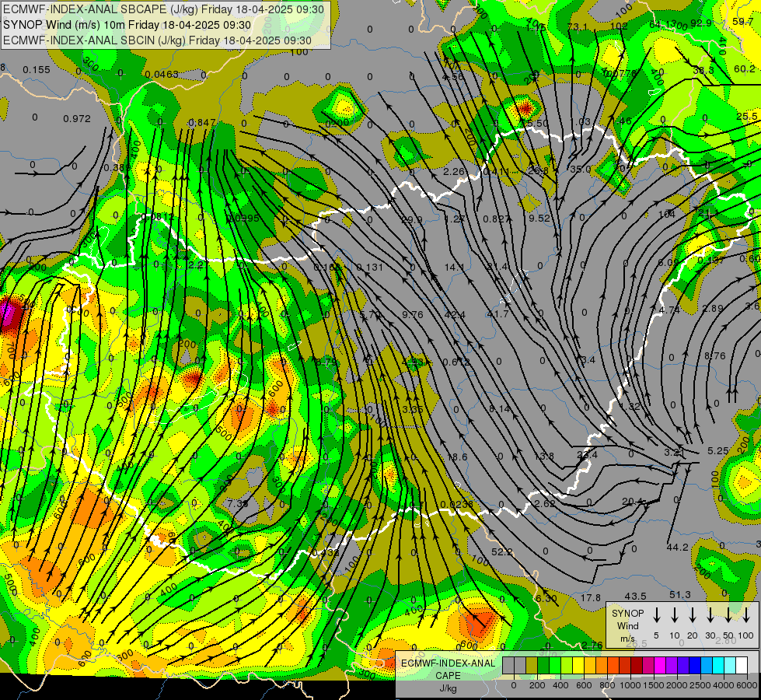Click the m/s unit in wind legend

click(627, 639)
